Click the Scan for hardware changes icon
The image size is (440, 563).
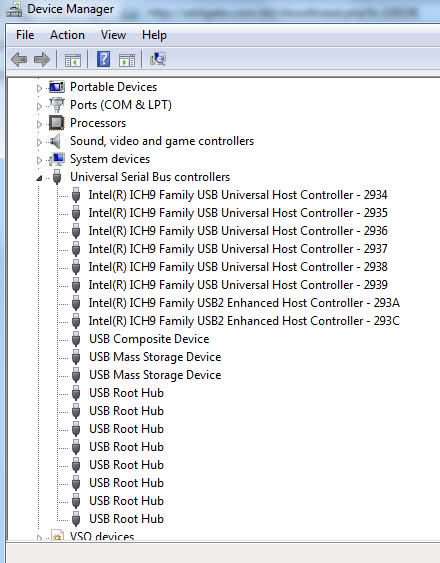[x=157, y=59]
